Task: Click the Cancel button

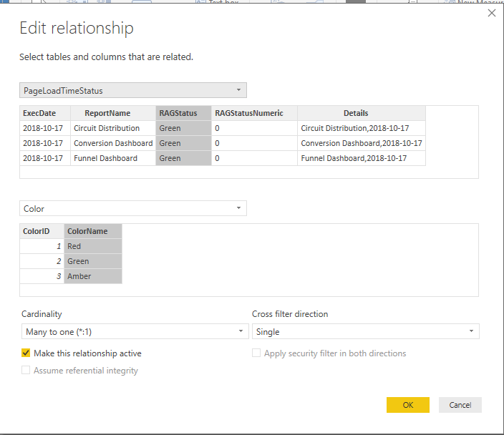Action: [x=460, y=405]
